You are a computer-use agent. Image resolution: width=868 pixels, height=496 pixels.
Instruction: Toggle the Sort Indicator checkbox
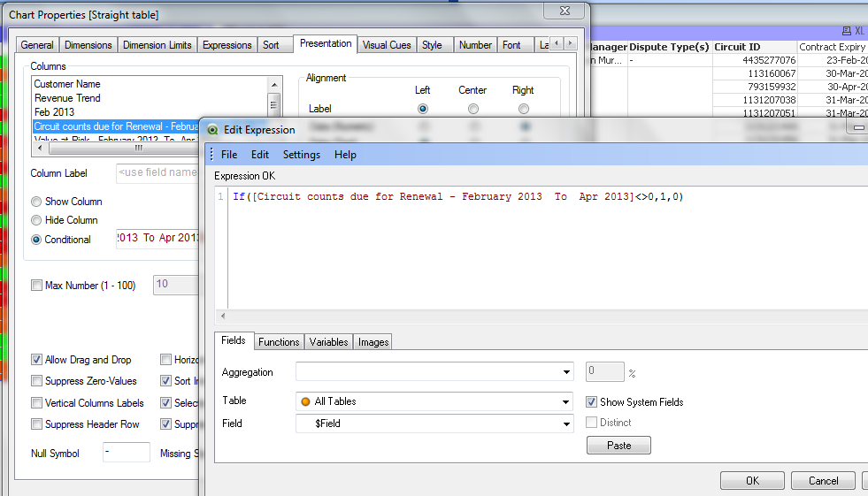pyautogui.click(x=165, y=381)
